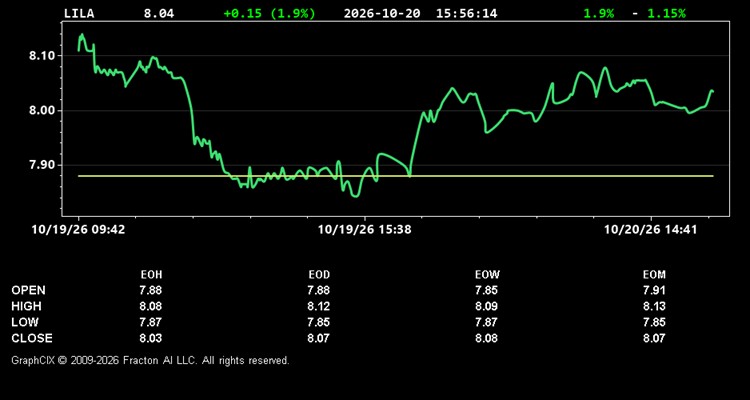
Task: Select the EOH low value 7.87
Action: pos(151,322)
